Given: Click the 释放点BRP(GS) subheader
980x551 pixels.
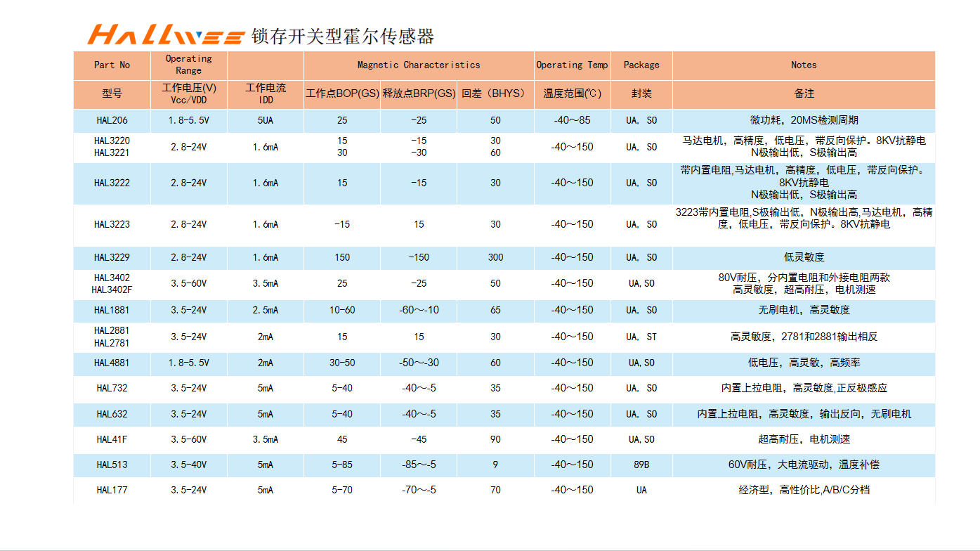Looking at the screenshot, I should click(419, 93).
